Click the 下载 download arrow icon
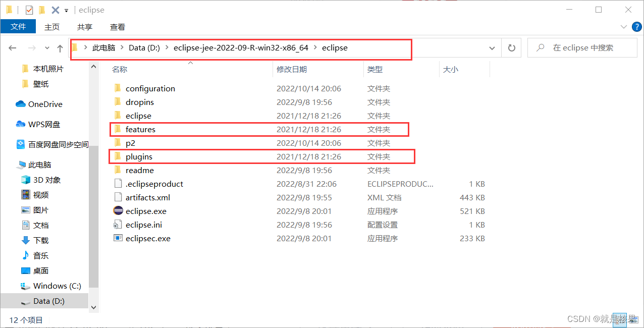 click(x=25, y=240)
